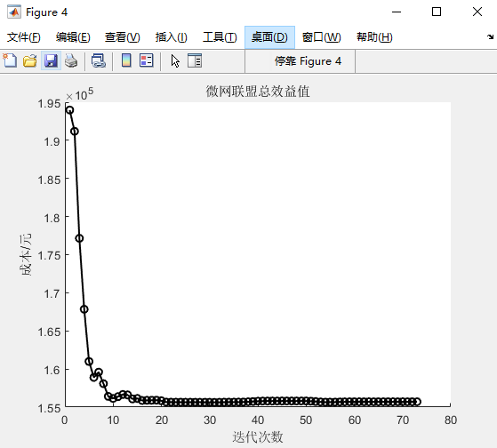Select the plot title 微网联盟总效益值
Screen dimensions: 497x448
coord(258,92)
